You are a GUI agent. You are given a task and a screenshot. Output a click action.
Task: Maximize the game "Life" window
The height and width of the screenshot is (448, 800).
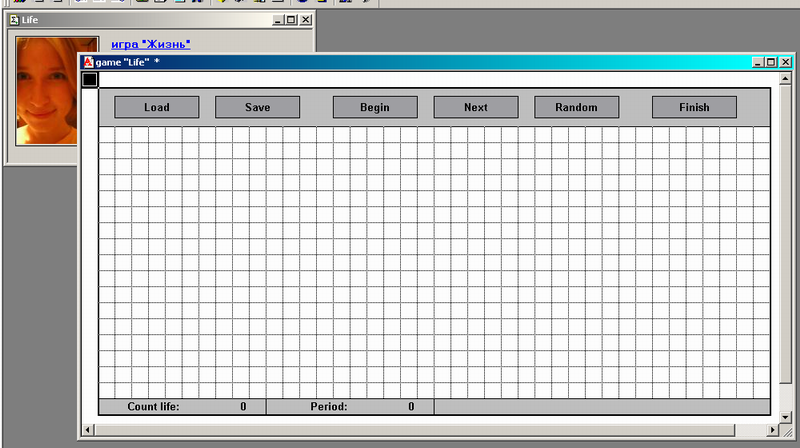pyautogui.click(x=772, y=62)
